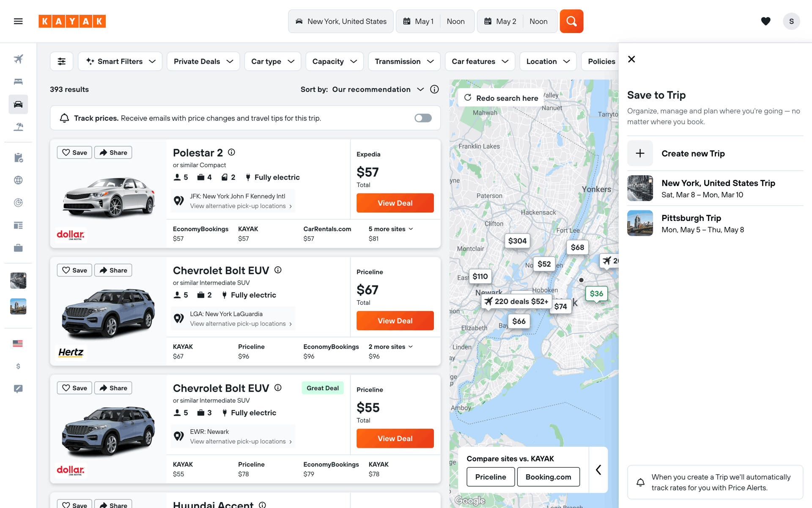The image size is (812, 508).
Task: Save the Polestar 2 listing
Action: tap(74, 152)
